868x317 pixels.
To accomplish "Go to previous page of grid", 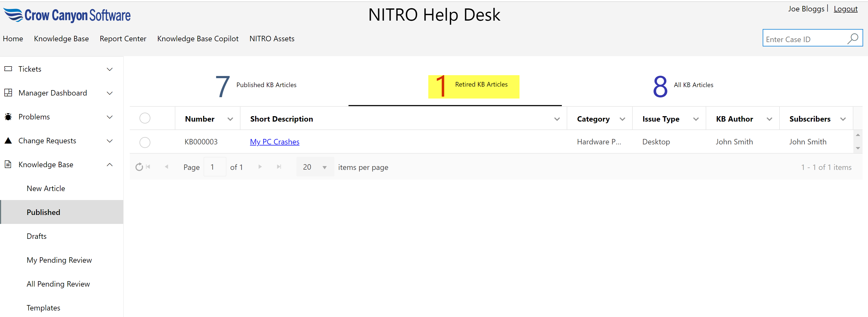I will [x=166, y=167].
